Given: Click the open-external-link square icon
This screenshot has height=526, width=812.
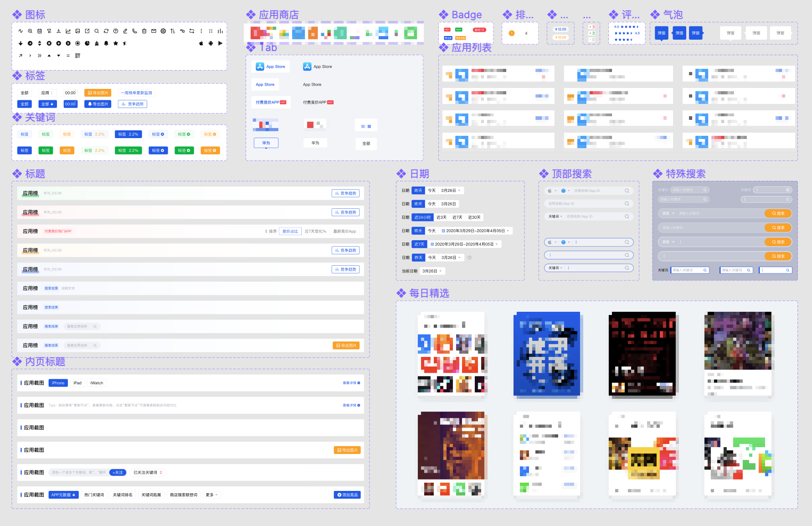Looking at the screenshot, I should (87, 31).
